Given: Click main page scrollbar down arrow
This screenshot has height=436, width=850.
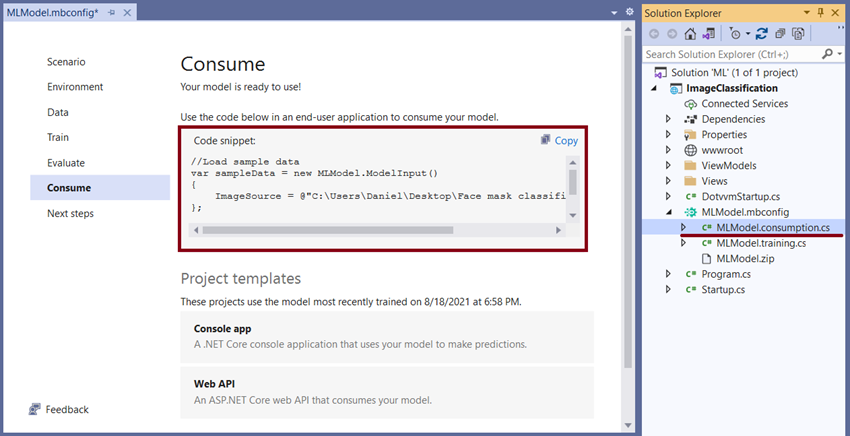Looking at the screenshot, I should 628,425.
